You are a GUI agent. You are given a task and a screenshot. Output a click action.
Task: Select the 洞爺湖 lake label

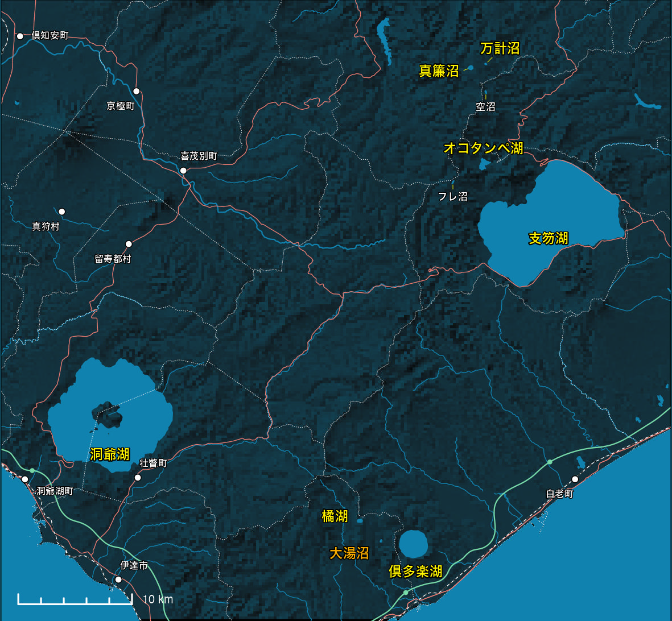110,454
